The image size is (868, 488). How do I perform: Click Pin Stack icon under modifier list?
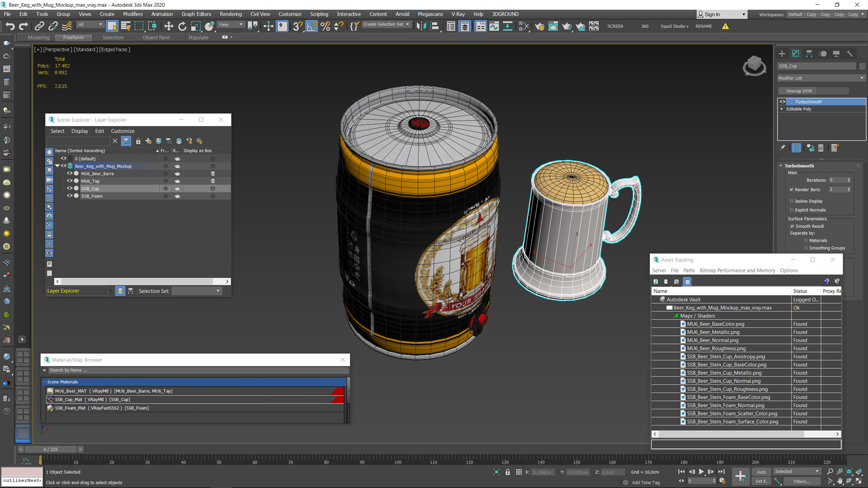(783, 148)
